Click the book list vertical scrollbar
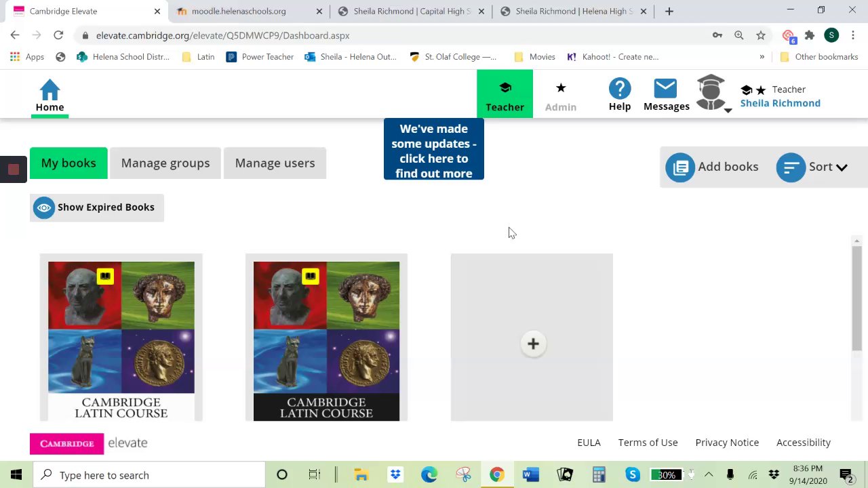The height and width of the screenshot is (488, 868). [856, 298]
